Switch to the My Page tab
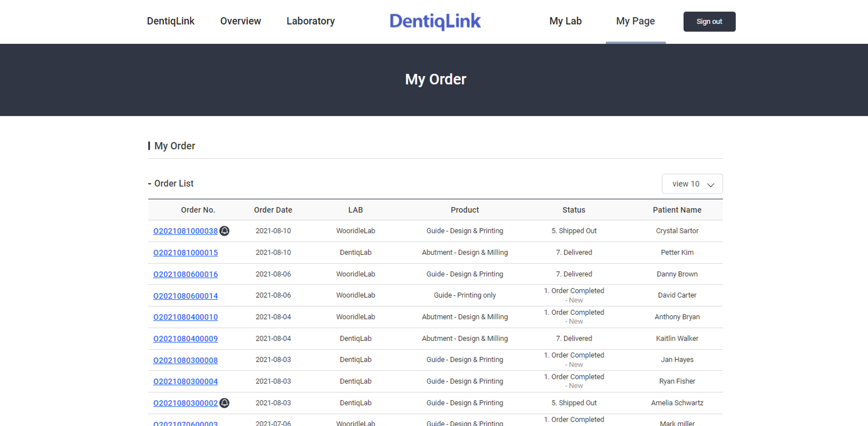 point(635,21)
